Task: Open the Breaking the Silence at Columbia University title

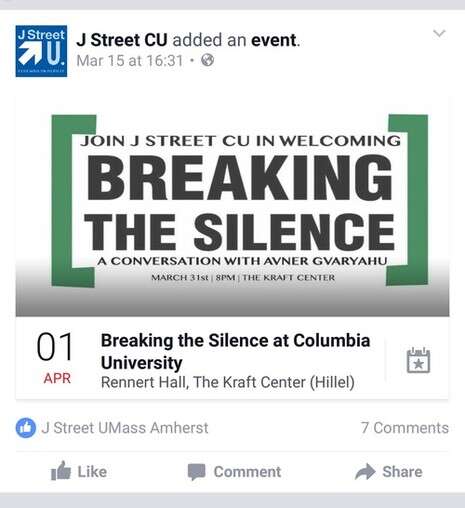Action: coord(235,351)
